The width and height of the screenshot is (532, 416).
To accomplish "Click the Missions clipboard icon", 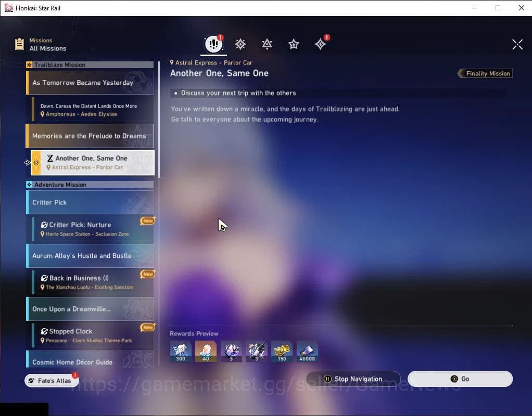I will click(x=19, y=44).
